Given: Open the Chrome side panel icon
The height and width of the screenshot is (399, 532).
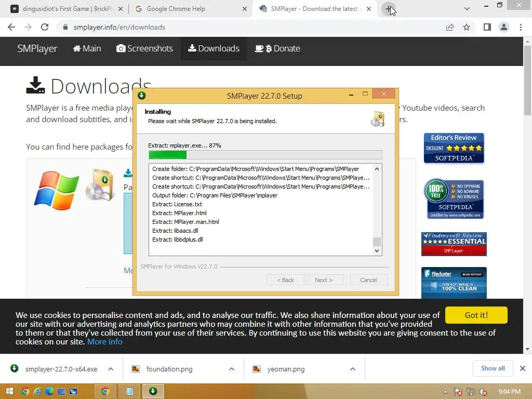Looking at the screenshot, I should (487, 27).
